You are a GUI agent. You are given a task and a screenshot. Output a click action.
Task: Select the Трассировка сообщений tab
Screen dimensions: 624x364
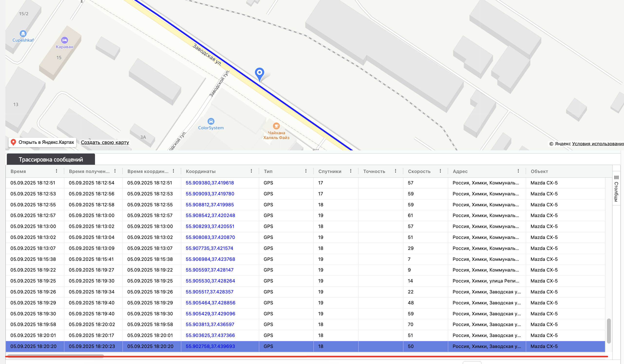51,160
